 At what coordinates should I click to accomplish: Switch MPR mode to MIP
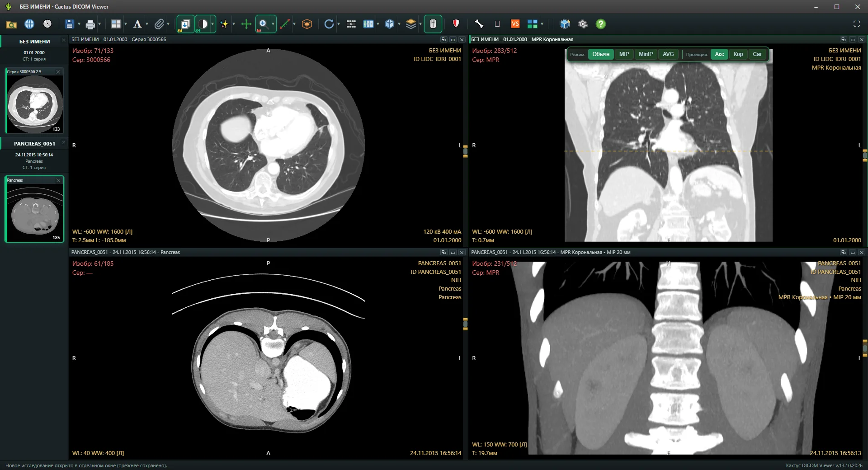pyautogui.click(x=624, y=54)
